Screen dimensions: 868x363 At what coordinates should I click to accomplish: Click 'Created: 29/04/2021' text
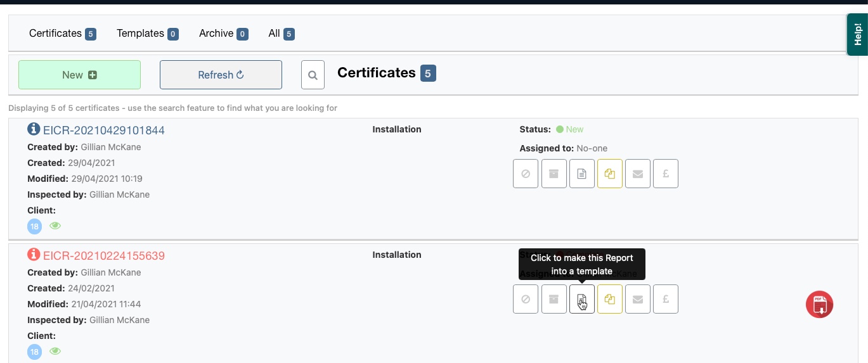72,163
